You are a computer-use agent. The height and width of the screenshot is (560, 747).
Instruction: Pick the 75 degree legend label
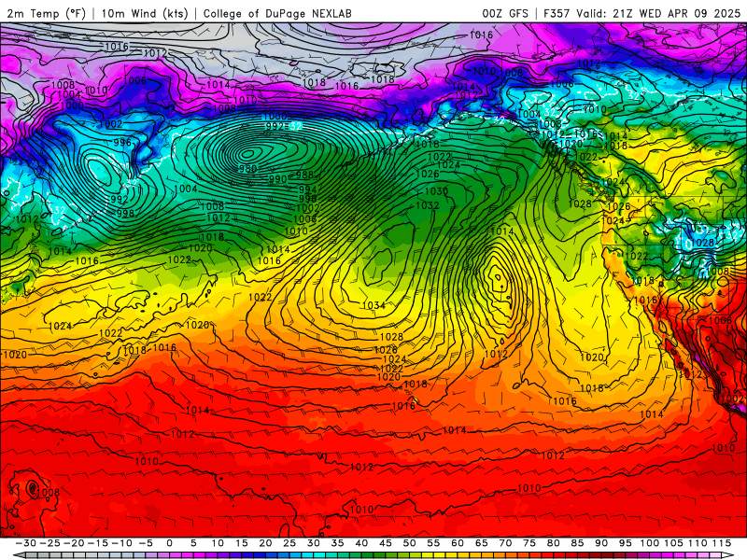pos(529,543)
